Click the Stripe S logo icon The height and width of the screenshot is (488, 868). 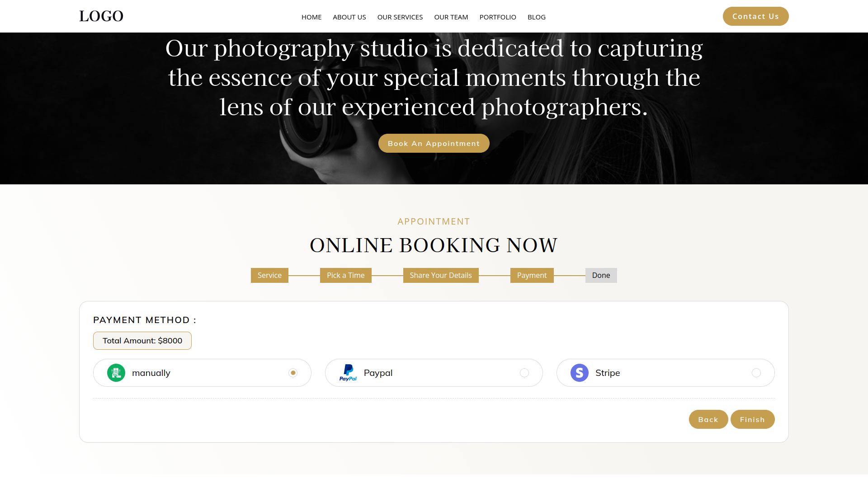[580, 373]
